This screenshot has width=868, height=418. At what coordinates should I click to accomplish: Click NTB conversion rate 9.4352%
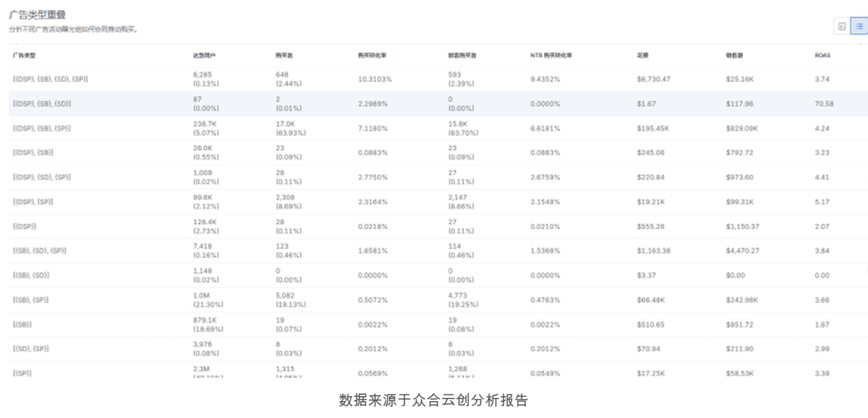(545, 79)
